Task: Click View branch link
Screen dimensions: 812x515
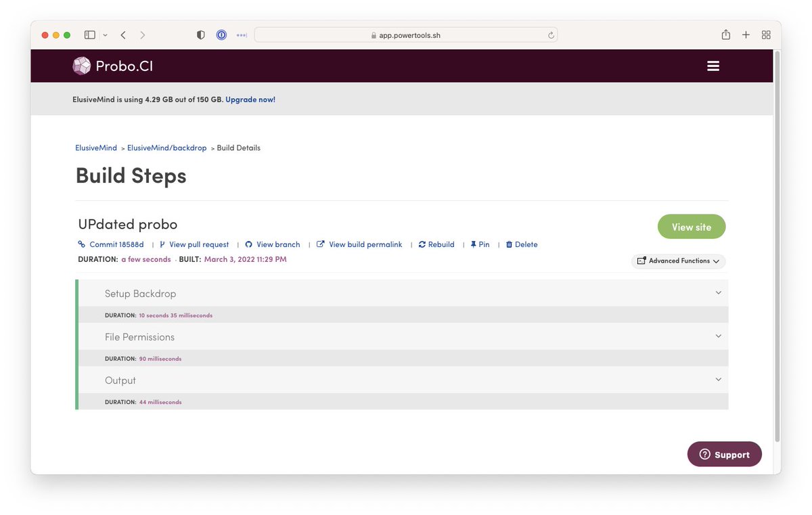Action: [278, 244]
